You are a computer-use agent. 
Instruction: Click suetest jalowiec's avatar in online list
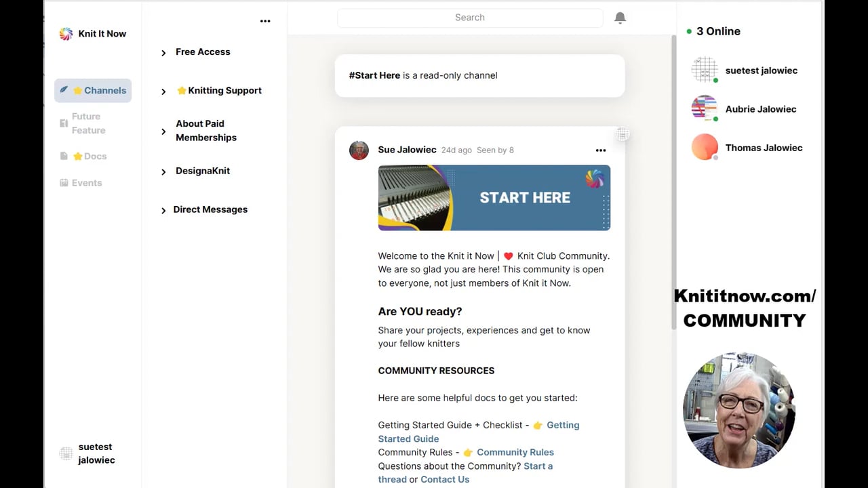[x=705, y=70]
